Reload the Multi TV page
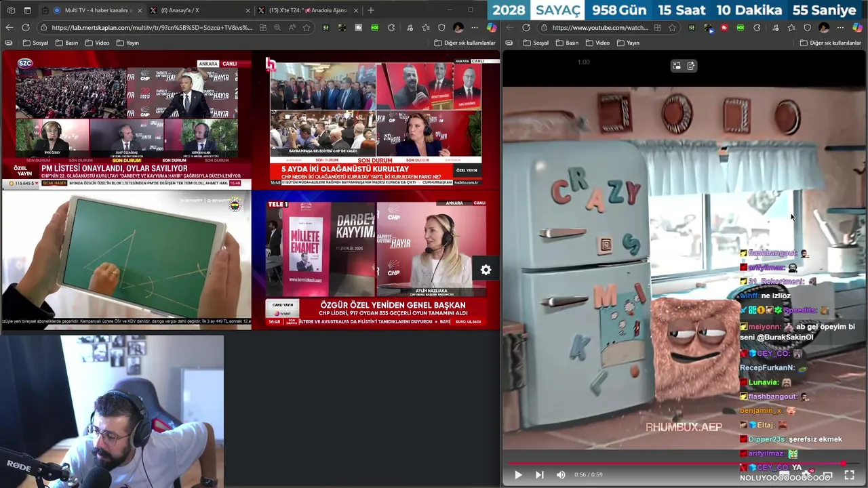Viewport: 868px width, 488px height. point(26,28)
